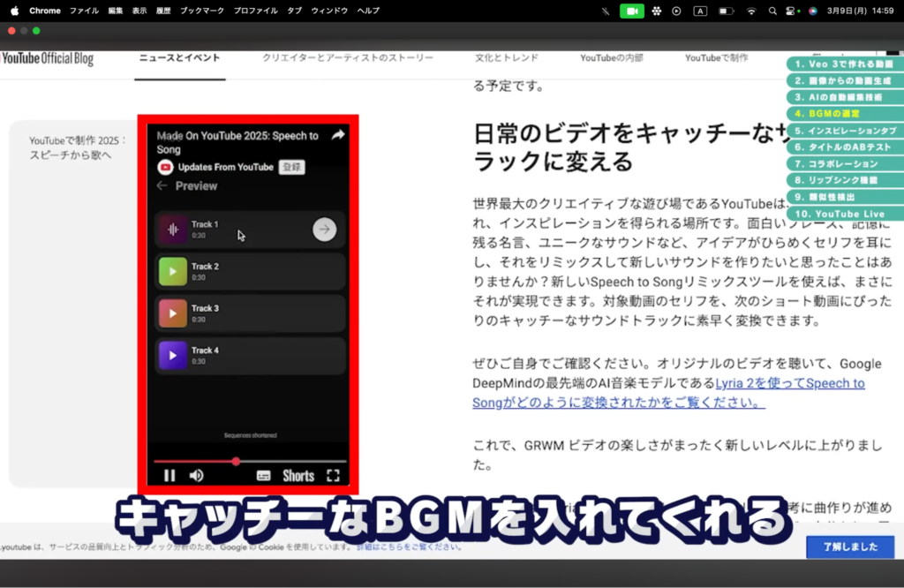The image size is (904, 588).
Task: Expand the 文化とトレンド navigation section
Action: pyautogui.click(x=506, y=58)
